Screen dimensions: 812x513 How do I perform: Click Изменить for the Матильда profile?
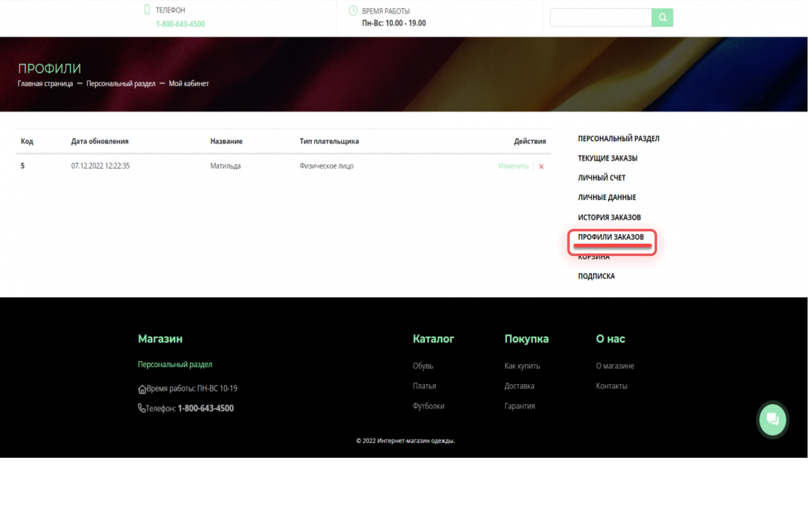513,166
